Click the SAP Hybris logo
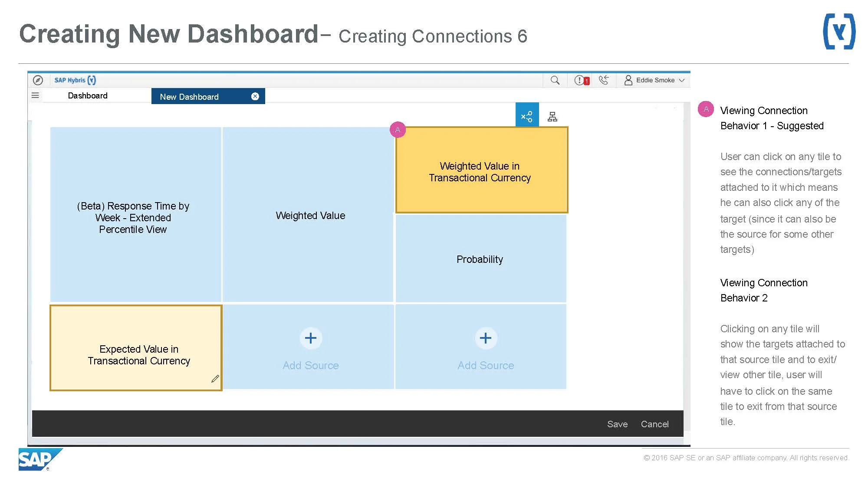The height and width of the screenshot is (488, 868). pyautogui.click(x=75, y=80)
